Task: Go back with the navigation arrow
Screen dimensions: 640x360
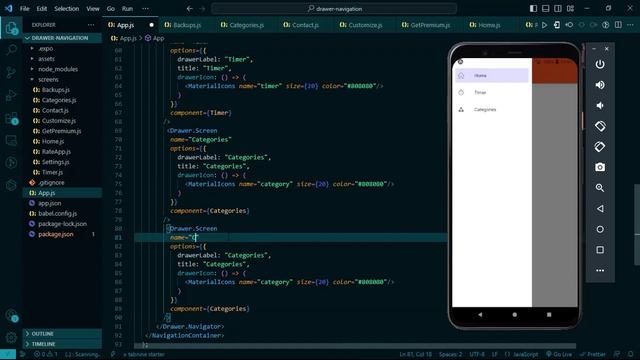Action: 189,9
